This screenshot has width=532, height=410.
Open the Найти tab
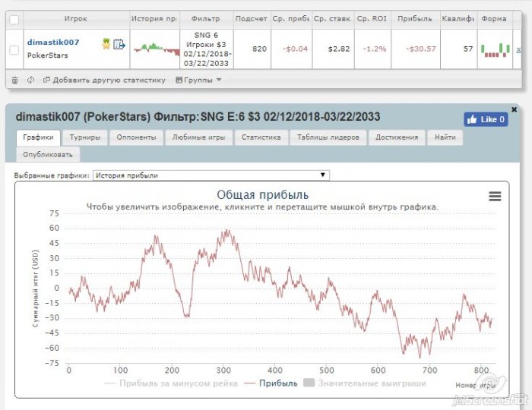pos(445,137)
